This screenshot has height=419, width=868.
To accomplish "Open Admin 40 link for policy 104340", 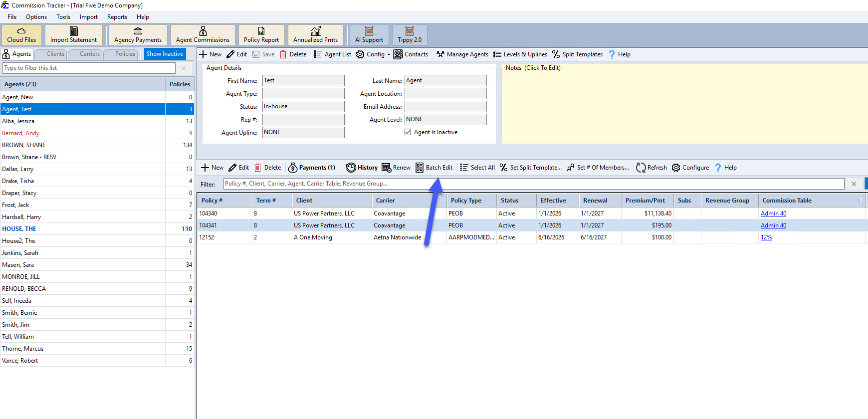I will (x=773, y=213).
